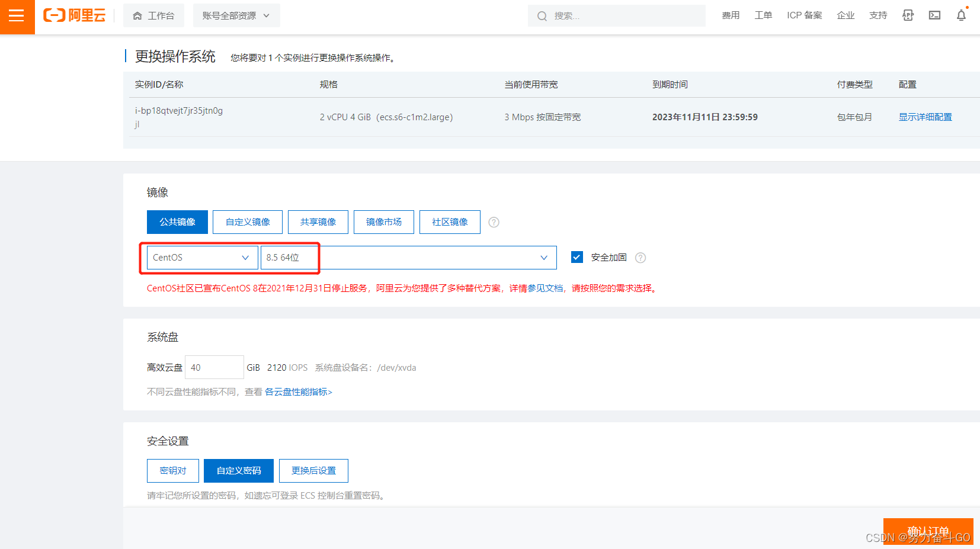Open the orange hamburger navigation menu
This screenshot has width=980, height=549.
pyautogui.click(x=17, y=17)
